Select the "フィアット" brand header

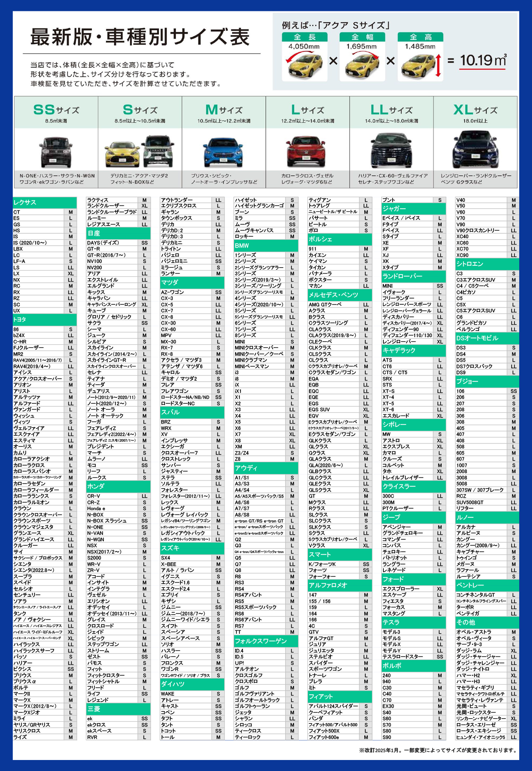point(340,696)
